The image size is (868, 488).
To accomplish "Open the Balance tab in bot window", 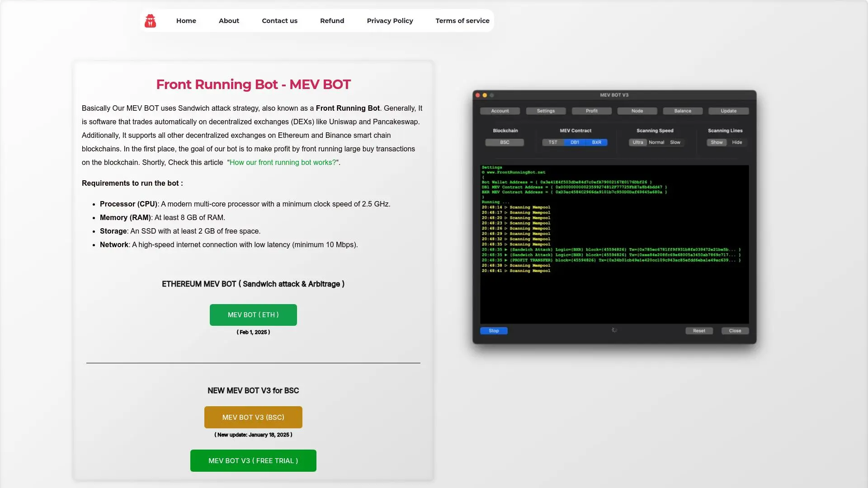I will click(x=683, y=111).
